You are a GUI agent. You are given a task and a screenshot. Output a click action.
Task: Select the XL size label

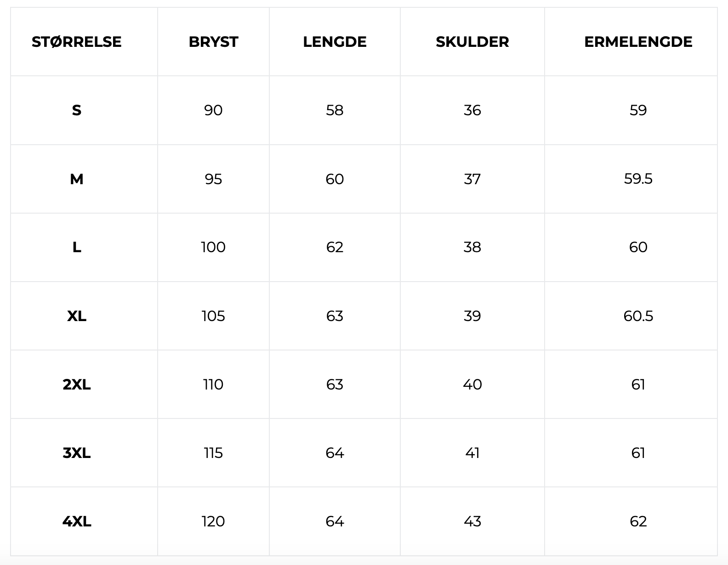(76, 316)
